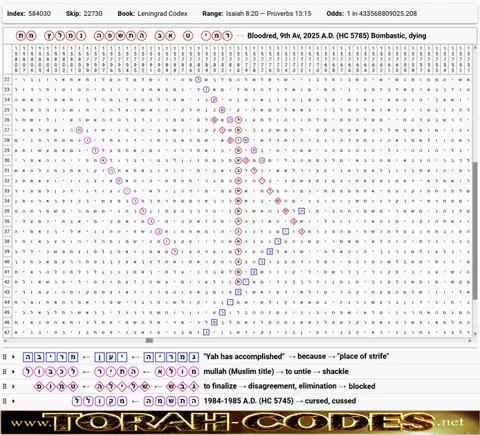This screenshot has height=435, width=480.
Task: Click the 'Odds: 1 in 433568809025.208' text
Action: (x=372, y=14)
